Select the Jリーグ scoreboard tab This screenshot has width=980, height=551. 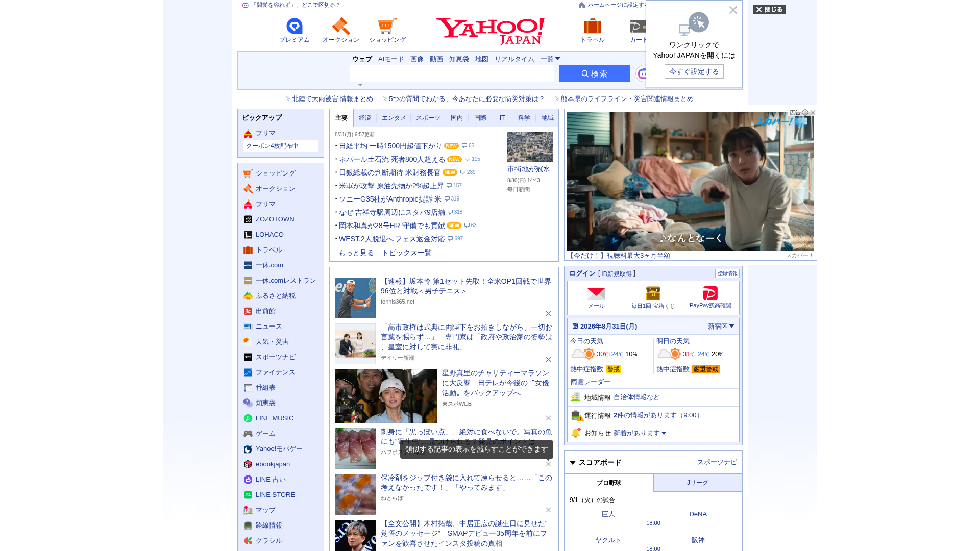click(698, 483)
